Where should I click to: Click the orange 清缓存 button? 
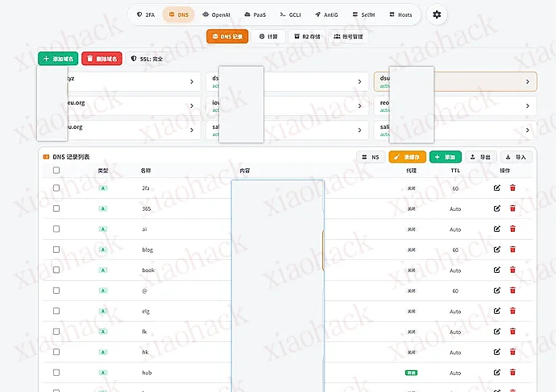point(407,158)
